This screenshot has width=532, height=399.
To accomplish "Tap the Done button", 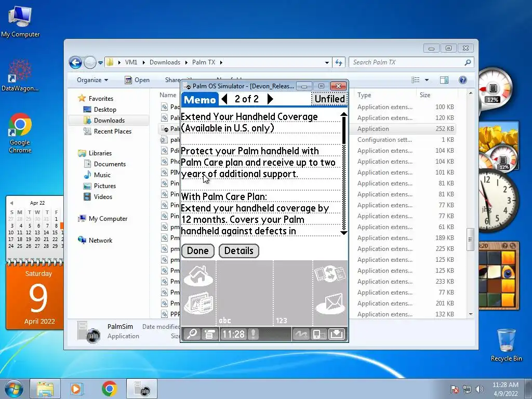I will (x=198, y=251).
